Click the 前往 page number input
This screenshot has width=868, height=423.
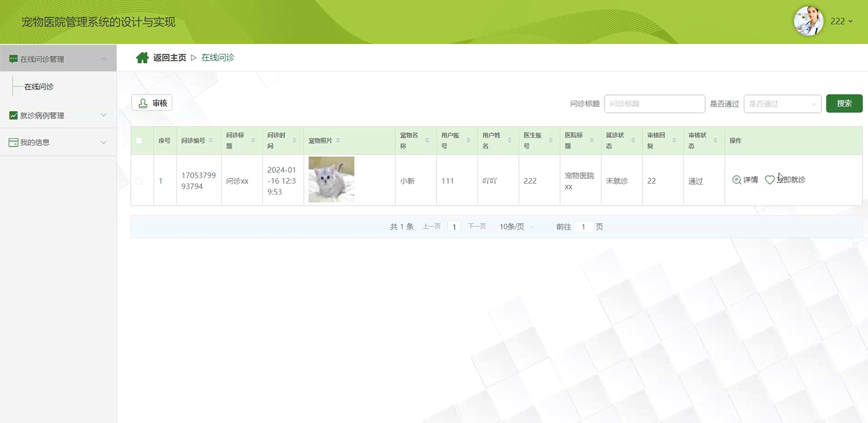click(583, 227)
